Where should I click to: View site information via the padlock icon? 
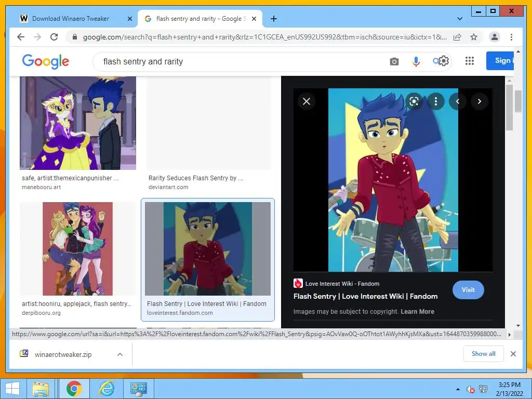point(75,37)
